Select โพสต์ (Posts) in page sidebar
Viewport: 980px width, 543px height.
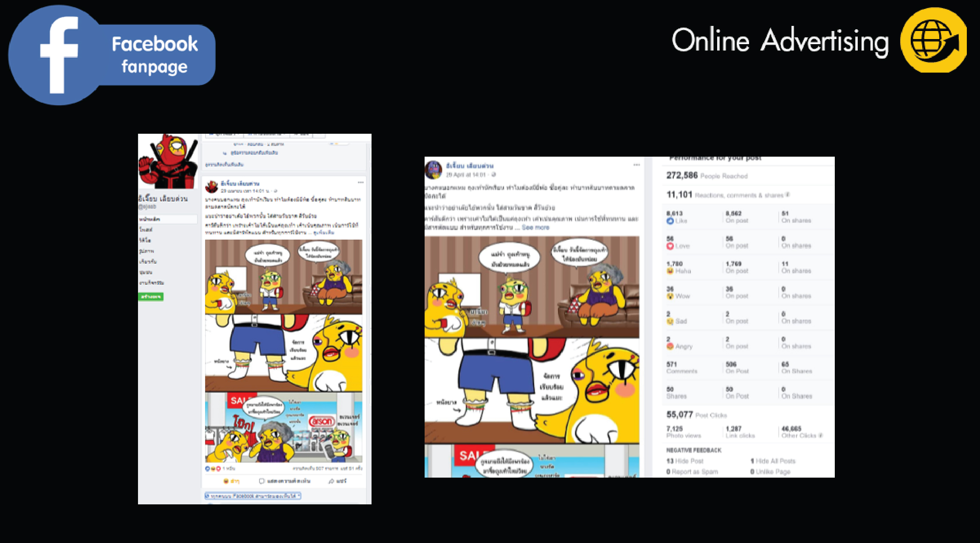(146, 230)
